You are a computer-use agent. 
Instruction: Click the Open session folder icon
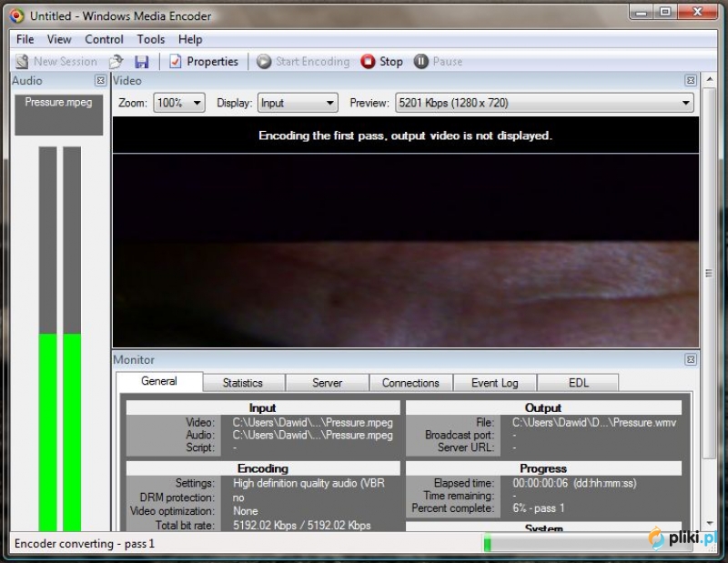pyautogui.click(x=116, y=61)
